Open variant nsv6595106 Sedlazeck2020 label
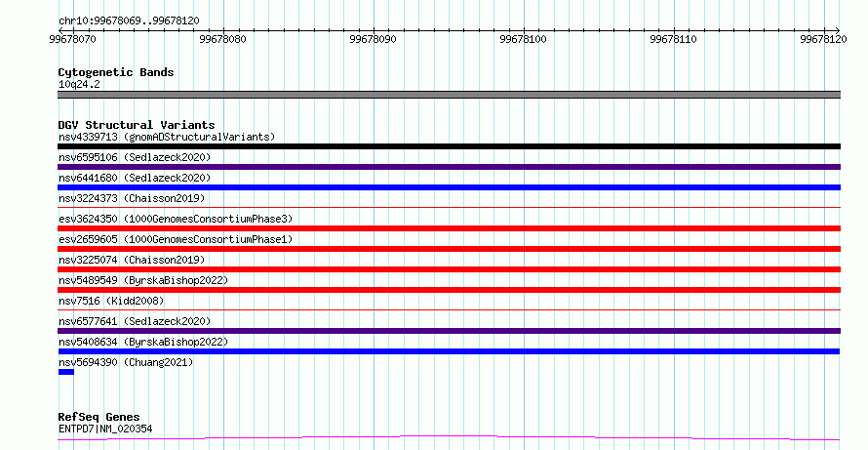 (x=135, y=157)
